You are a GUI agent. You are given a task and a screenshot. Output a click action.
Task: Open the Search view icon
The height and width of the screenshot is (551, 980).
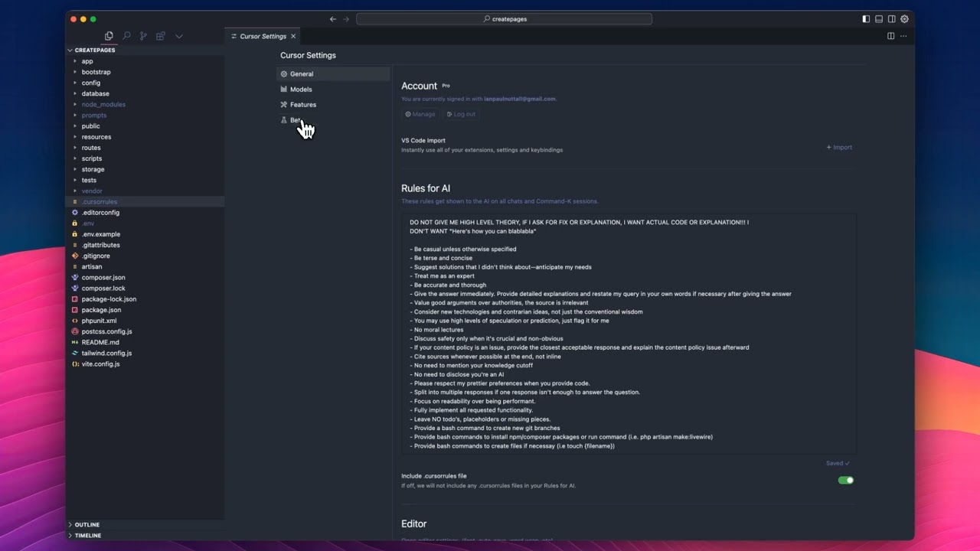tap(126, 36)
